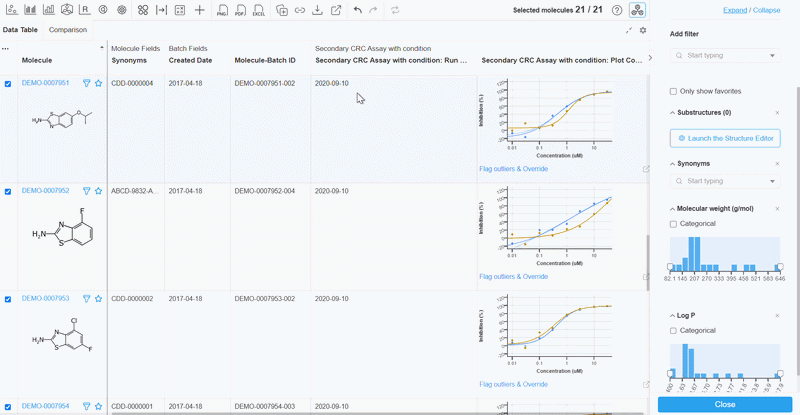The width and height of the screenshot is (800, 415).
Task: Click the circled-Q toolbar icon
Action: (x=103, y=10)
